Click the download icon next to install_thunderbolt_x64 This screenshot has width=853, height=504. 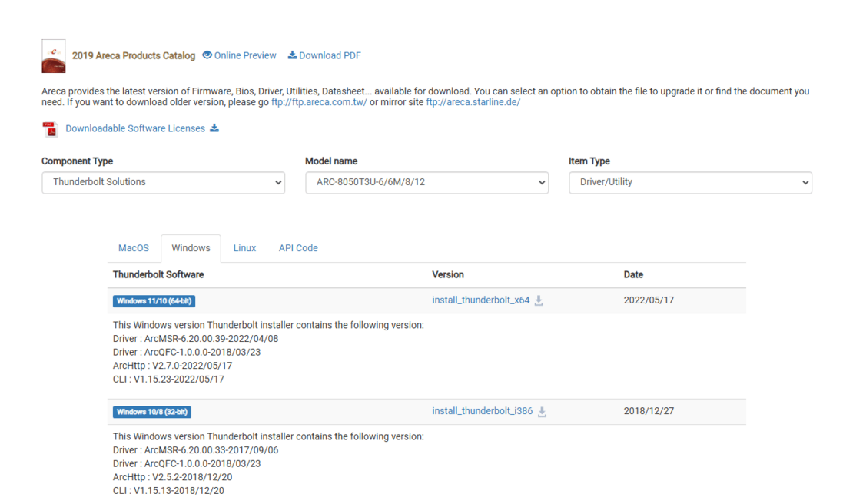pyautogui.click(x=539, y=300)
